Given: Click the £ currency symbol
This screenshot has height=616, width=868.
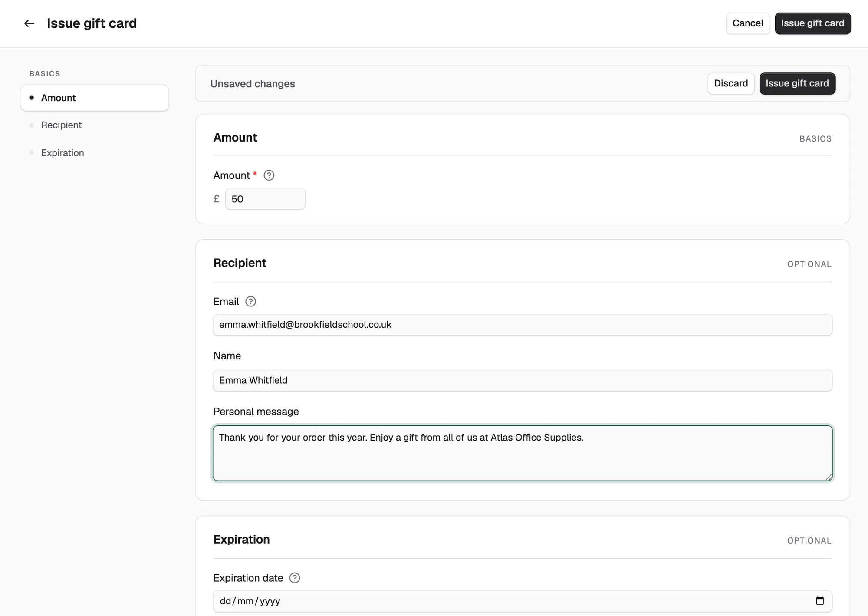Looking at the screenshot, I should pos(217,199).
